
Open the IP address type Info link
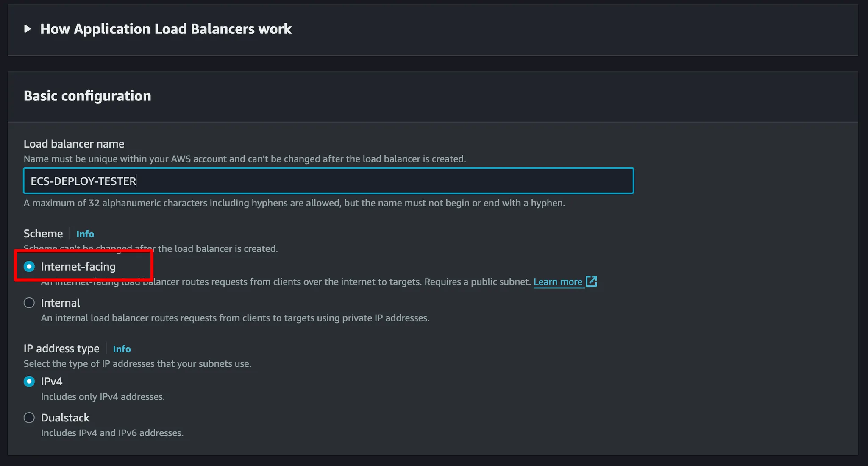122,349
